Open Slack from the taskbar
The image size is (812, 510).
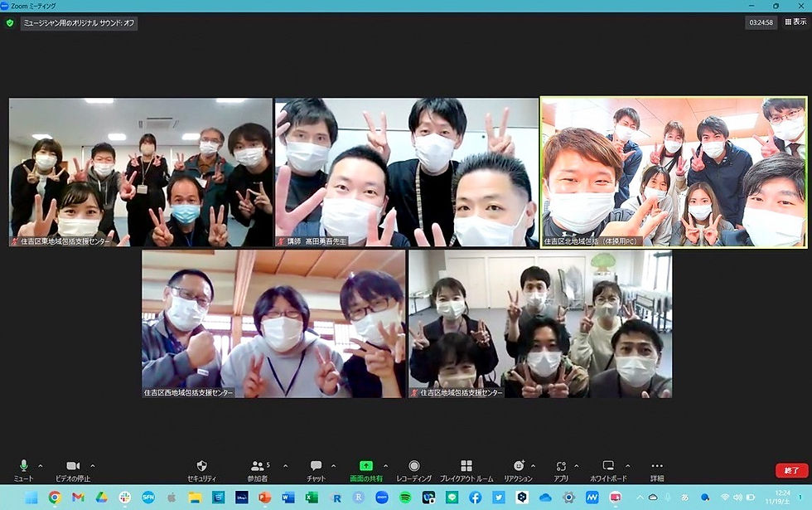point(125,498)
